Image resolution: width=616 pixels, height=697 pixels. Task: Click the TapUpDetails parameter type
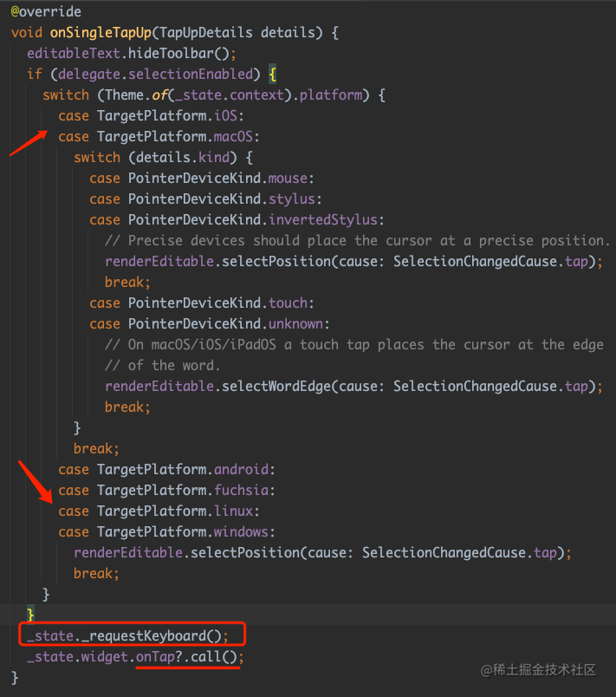[x=206, y=32]
